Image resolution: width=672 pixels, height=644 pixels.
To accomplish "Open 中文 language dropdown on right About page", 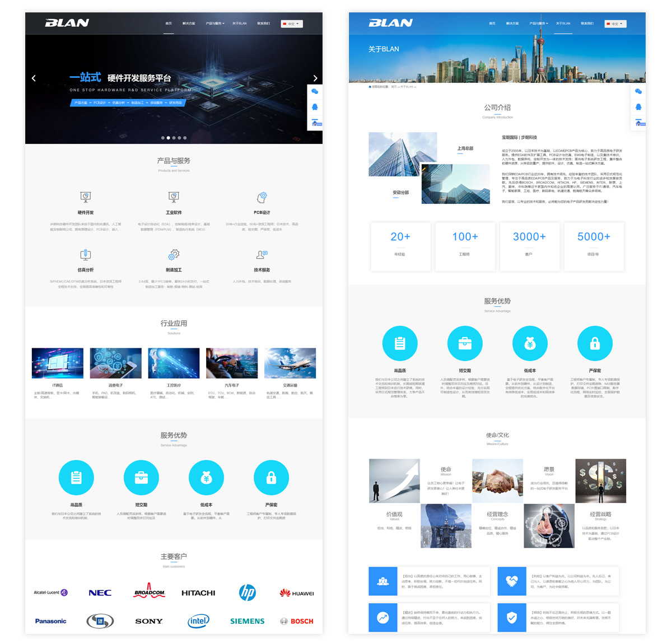I will (x=615, y=24).
